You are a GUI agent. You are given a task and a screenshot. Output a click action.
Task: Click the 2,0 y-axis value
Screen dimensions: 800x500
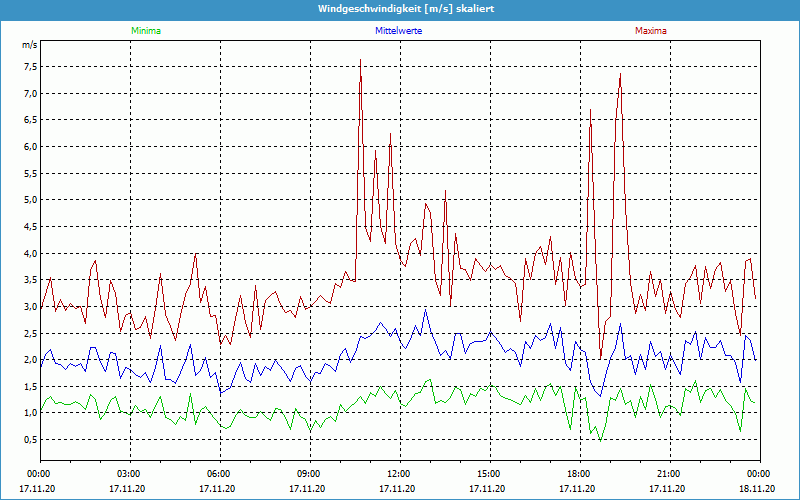coord(30,360)
